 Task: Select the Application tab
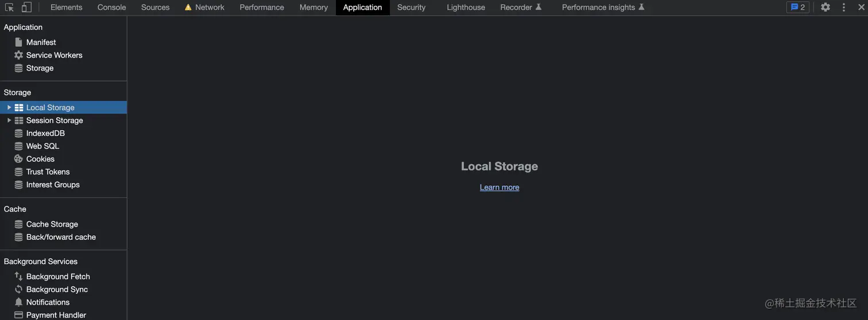(362, 7)
